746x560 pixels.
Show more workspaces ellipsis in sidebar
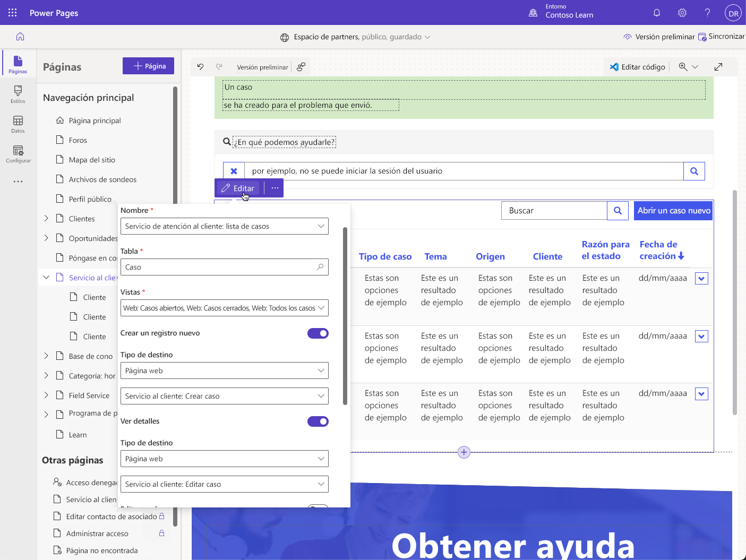click(x=18, y=182)
